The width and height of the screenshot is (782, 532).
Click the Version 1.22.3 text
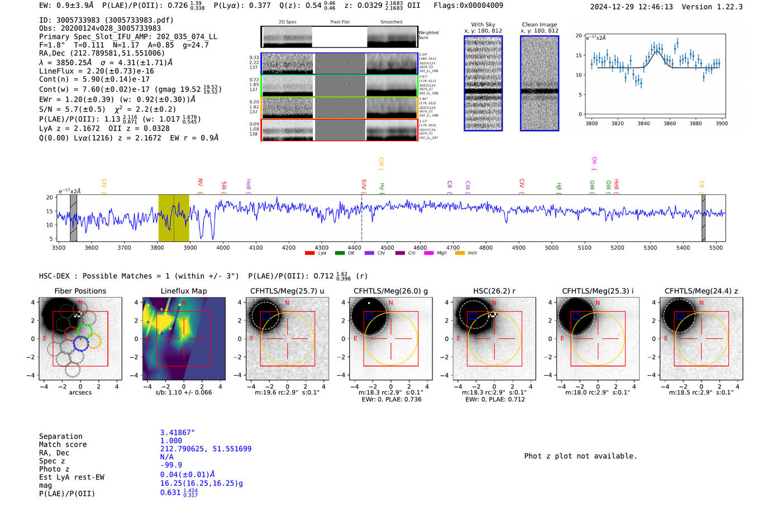coord(713,7)
